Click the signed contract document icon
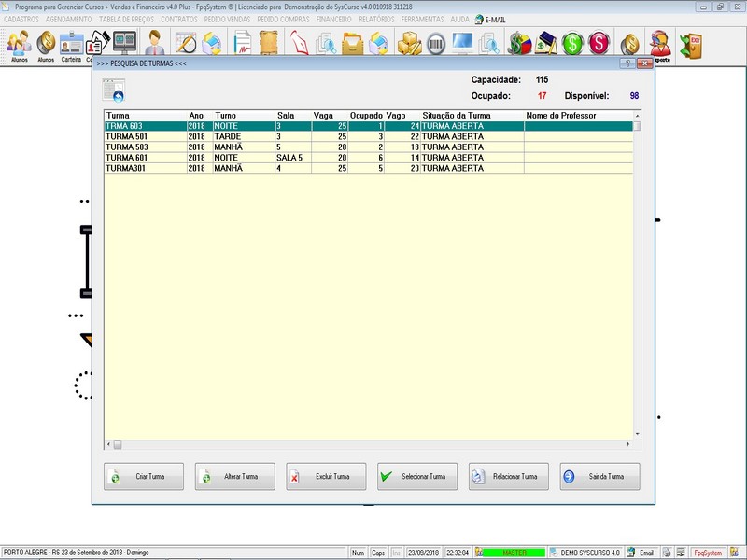Viewport: 747px width, 560px height. [x=243, y=43]
